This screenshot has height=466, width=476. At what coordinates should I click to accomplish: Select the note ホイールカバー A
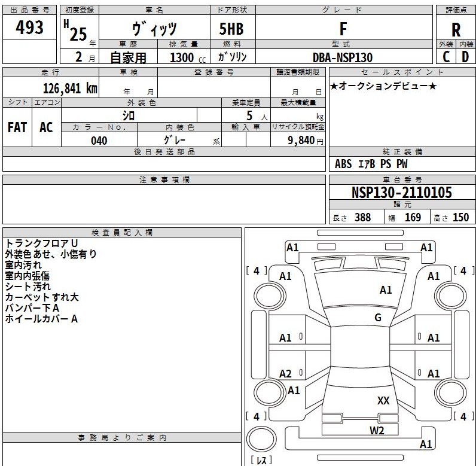coord(41,319)
